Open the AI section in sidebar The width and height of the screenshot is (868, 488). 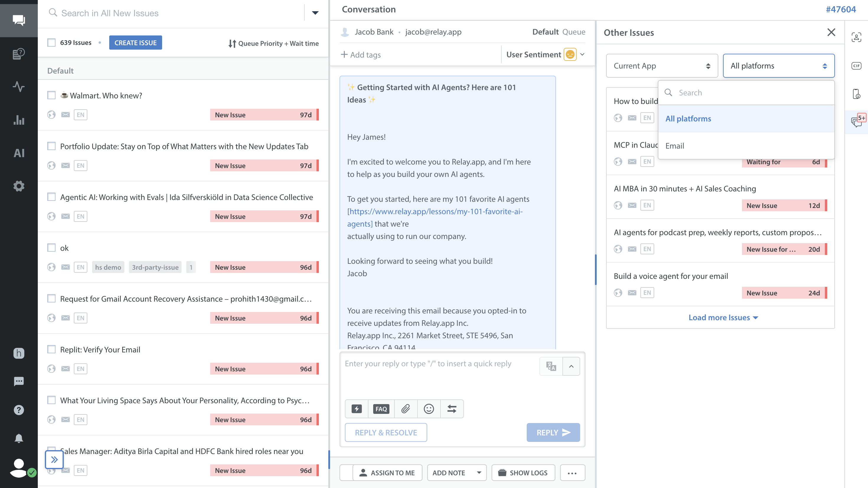tap(19, 153)
